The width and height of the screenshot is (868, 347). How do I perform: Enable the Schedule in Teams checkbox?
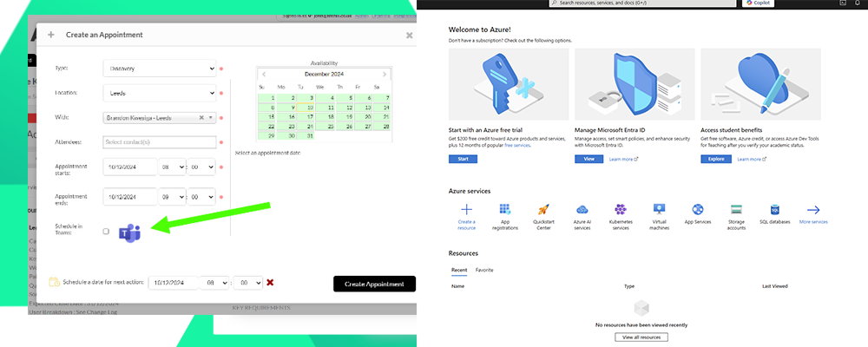tap(106, 232)
